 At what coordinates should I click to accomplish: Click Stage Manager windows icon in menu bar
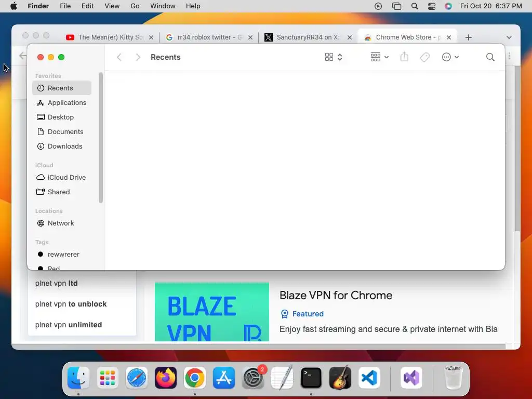[396, 6]
